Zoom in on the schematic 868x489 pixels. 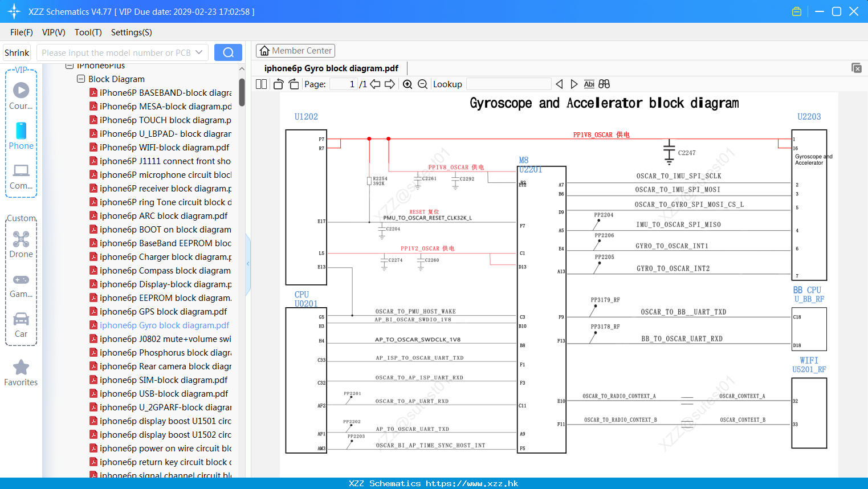click(407, 84)
